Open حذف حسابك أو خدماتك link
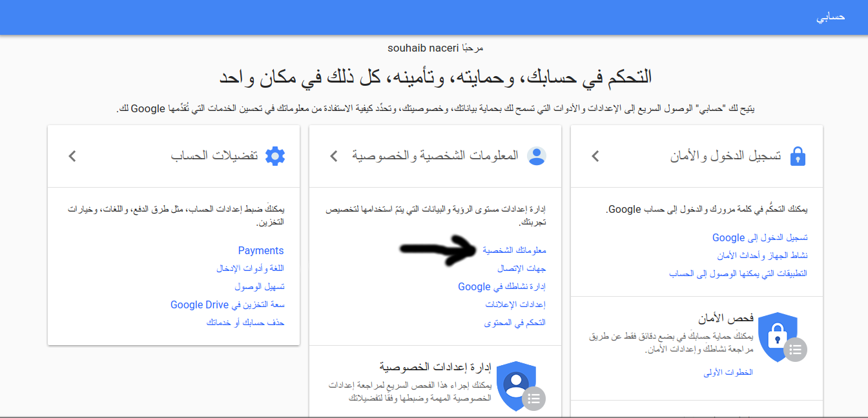 [245, 323]
